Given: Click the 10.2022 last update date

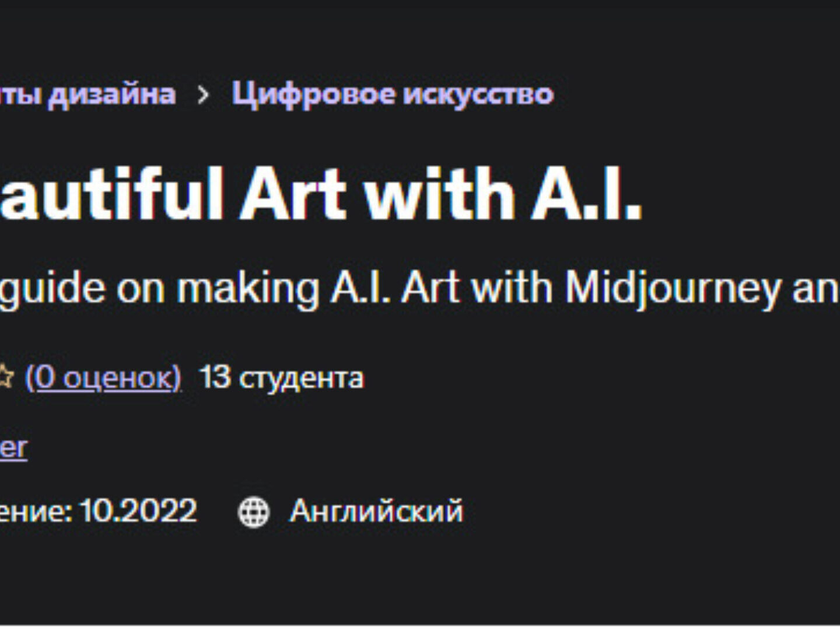Looking at the screenshot, I should point(139,512).
